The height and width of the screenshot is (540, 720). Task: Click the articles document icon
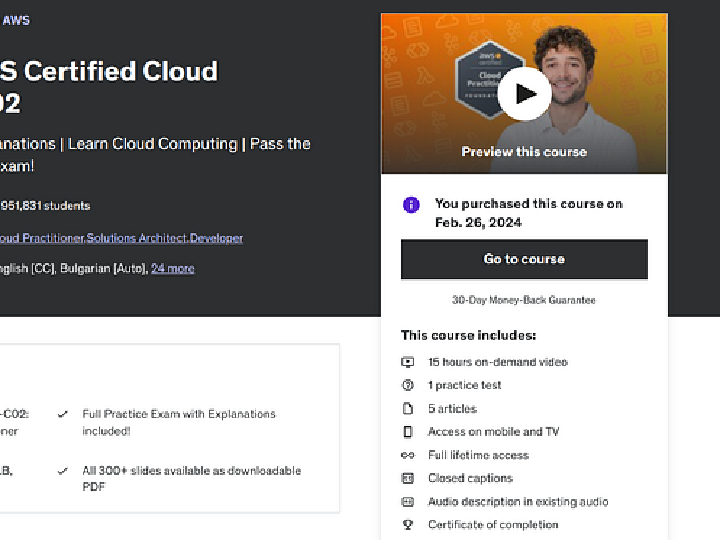(408, 408)
